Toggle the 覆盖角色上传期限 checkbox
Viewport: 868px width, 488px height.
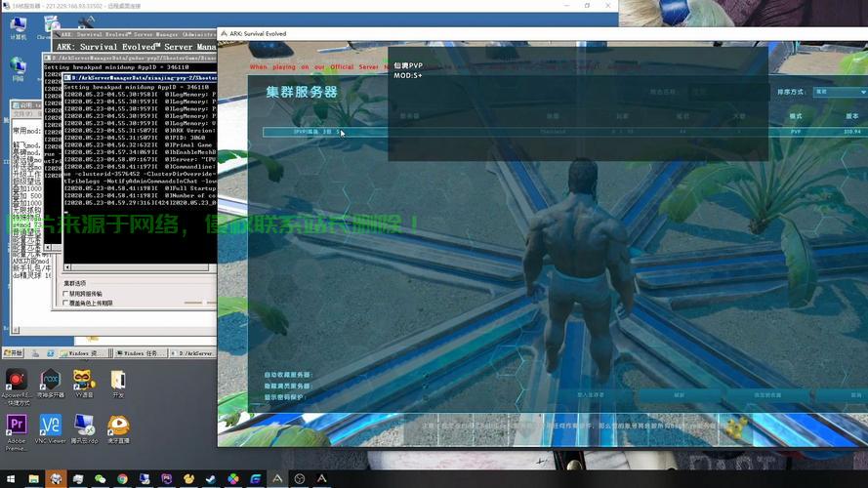tap(65, 304)
